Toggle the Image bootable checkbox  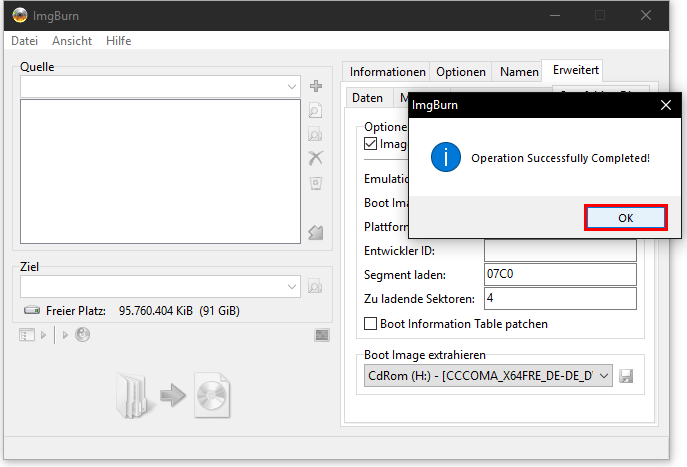click(x=370, y=144)
